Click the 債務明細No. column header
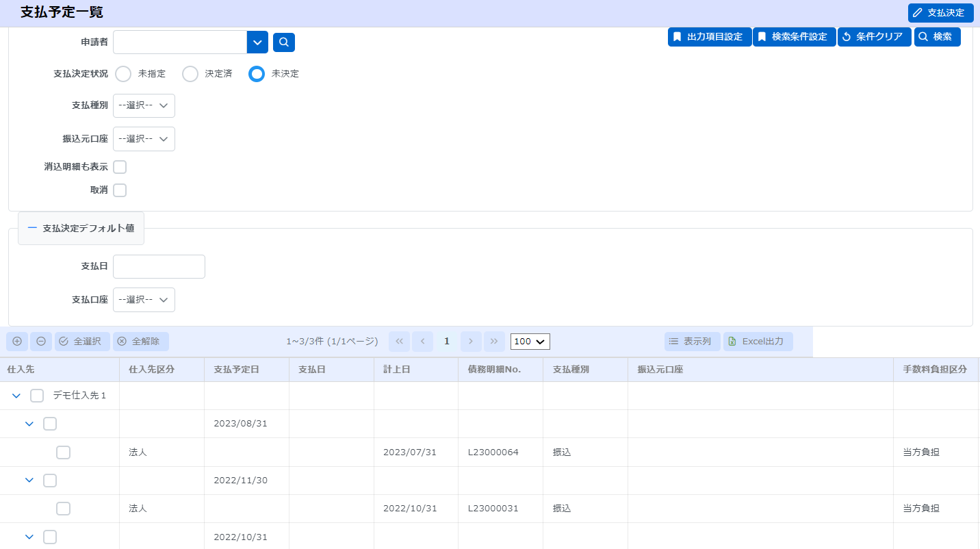980x549 pixels. click(x=501, y=370)
